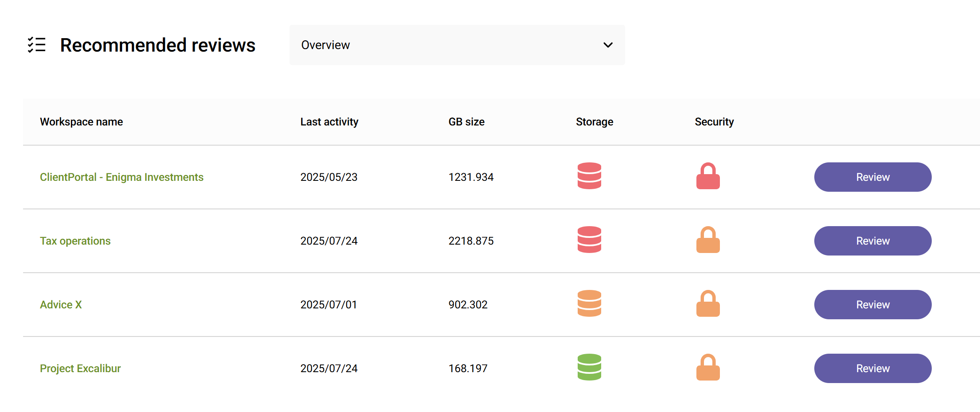
Task: Select the 168.197 size value
Action: pos(468,368)
